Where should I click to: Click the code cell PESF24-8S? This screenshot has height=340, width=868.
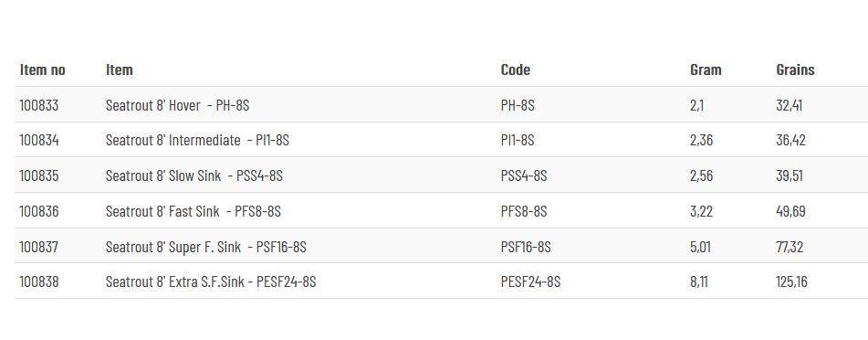(x=531, y=282)
